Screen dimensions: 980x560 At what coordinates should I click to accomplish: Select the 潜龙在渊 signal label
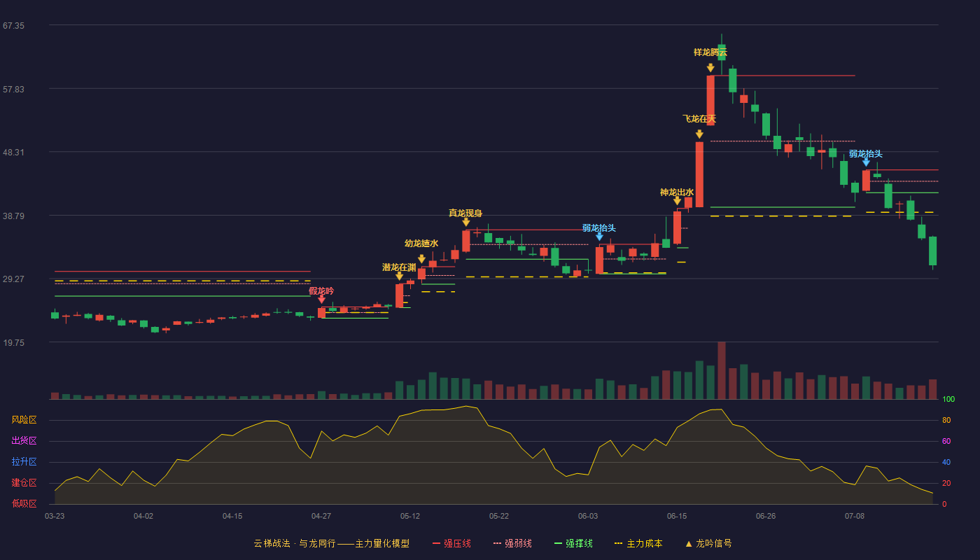tap(399, 267)
